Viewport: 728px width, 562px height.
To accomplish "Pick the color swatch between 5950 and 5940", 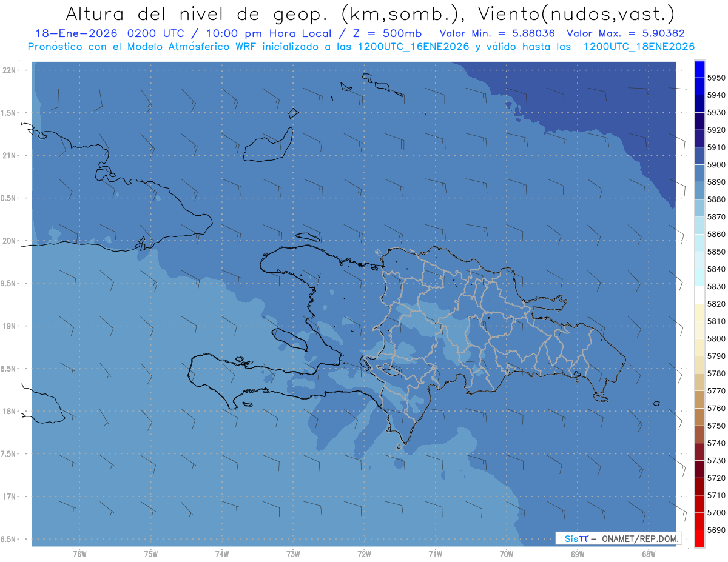I will [x=699, y=87].
